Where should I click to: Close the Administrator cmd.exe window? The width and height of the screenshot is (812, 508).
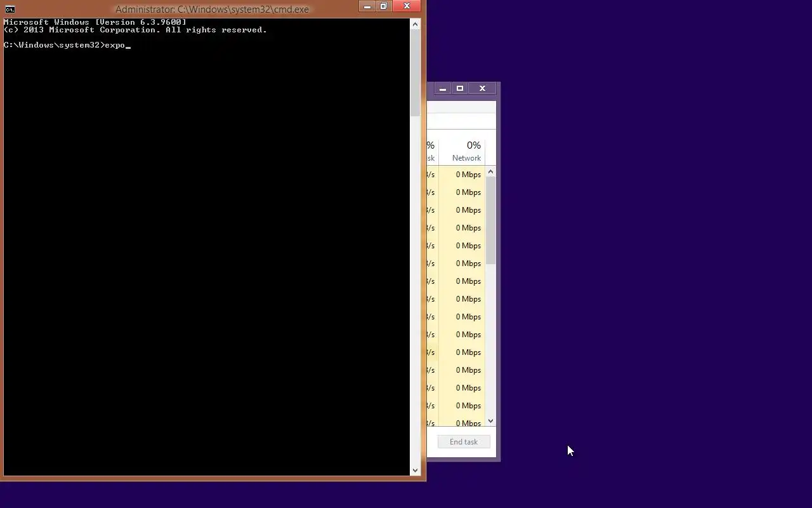pyautogui.click(x=407, y=7)
